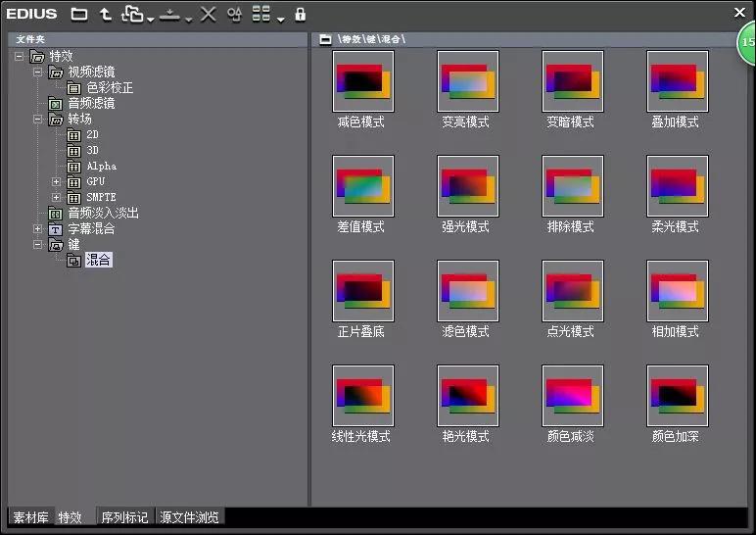Viewport: 756px width, 535px height.
Task: Click the view mode grid icon
Action: 260,14
